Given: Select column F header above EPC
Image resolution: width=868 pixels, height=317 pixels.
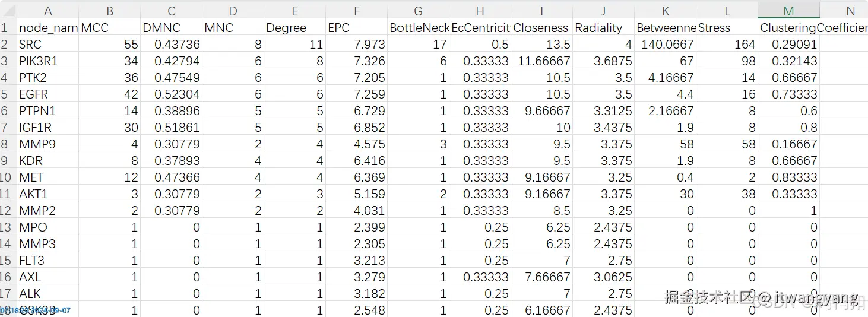Looking at the screenshot, I should click(x=356, y=11).
